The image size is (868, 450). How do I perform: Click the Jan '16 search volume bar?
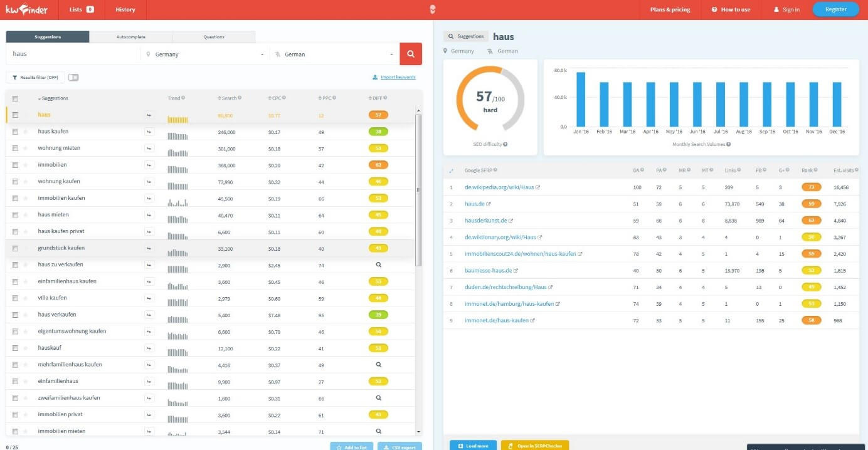[x=581, y=99]
